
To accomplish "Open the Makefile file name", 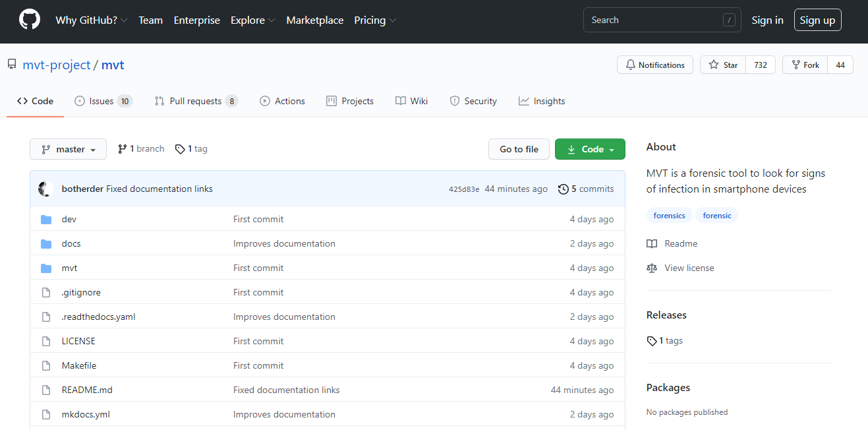I will click(x=79, y=365).
